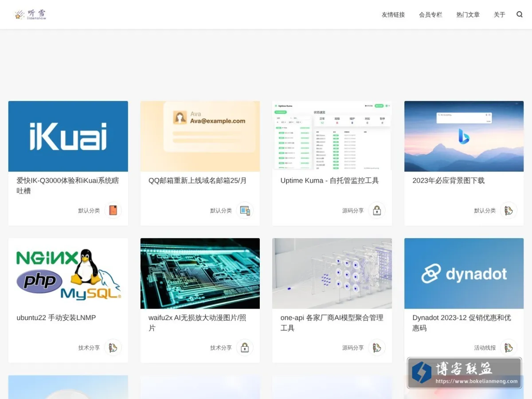Select 源码分享 category on the one-api card
The width and height of the screenshot is (532, 399).
point(353,348)
